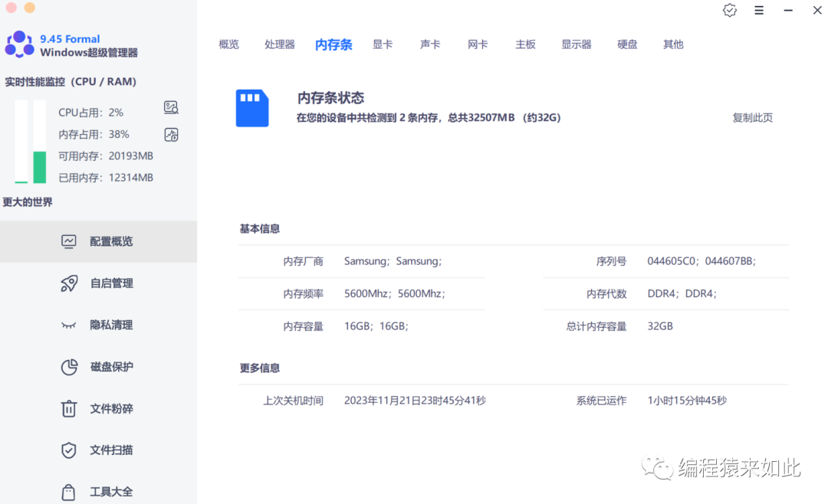The height and width of the screenshot is (504, 828).
Task: Click the 32GB total capacity value
Action: pyautogui.click(x=660, y=326)
